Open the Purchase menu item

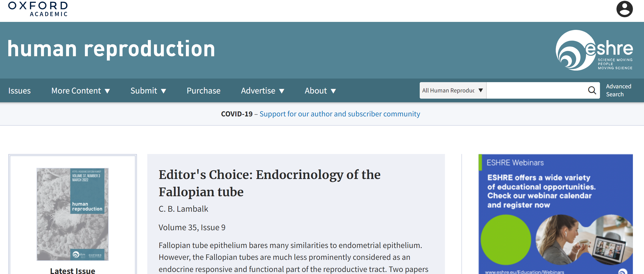pos(203,91)
